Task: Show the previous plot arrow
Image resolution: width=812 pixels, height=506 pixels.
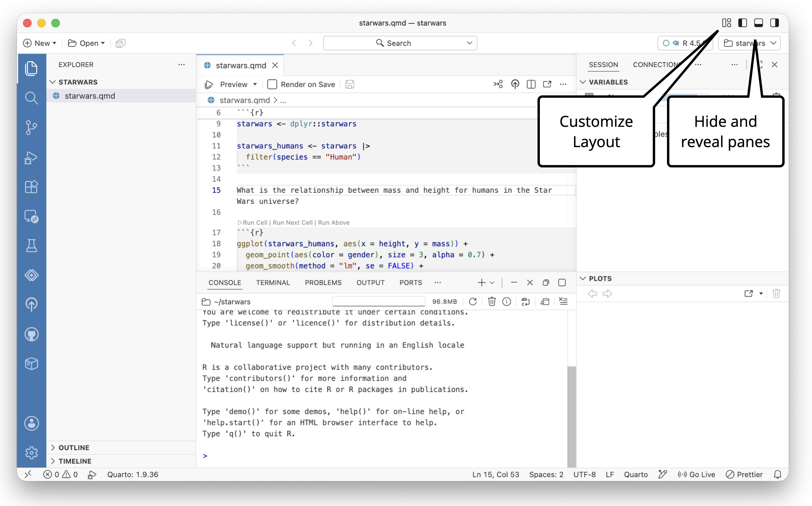Action: 593,294
